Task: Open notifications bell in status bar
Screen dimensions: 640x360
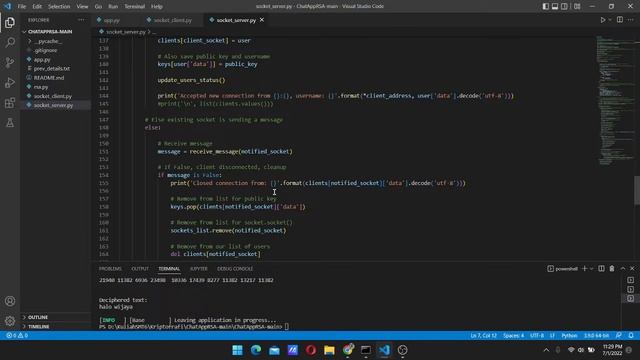Action: click(631, 336)
